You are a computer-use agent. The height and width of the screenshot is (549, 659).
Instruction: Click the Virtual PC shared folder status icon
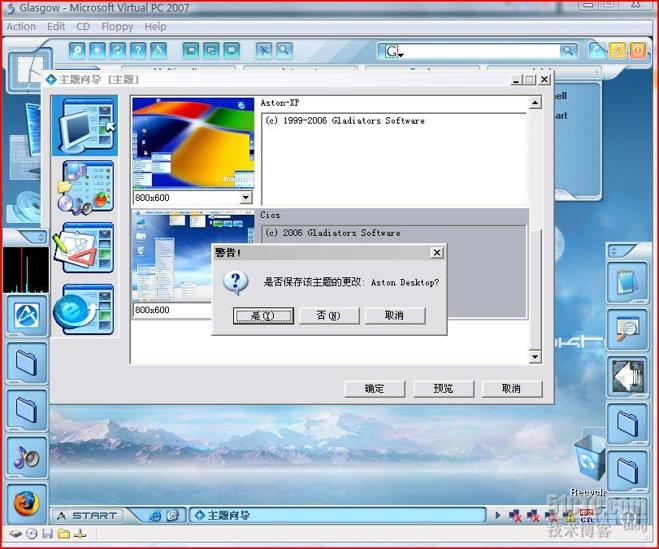tap(63, 534)
